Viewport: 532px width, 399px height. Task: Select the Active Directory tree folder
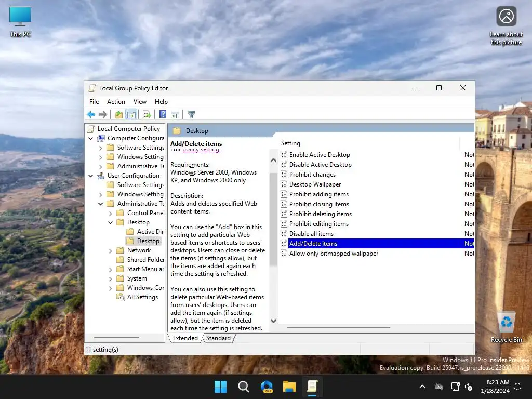(x=145, y=232)
